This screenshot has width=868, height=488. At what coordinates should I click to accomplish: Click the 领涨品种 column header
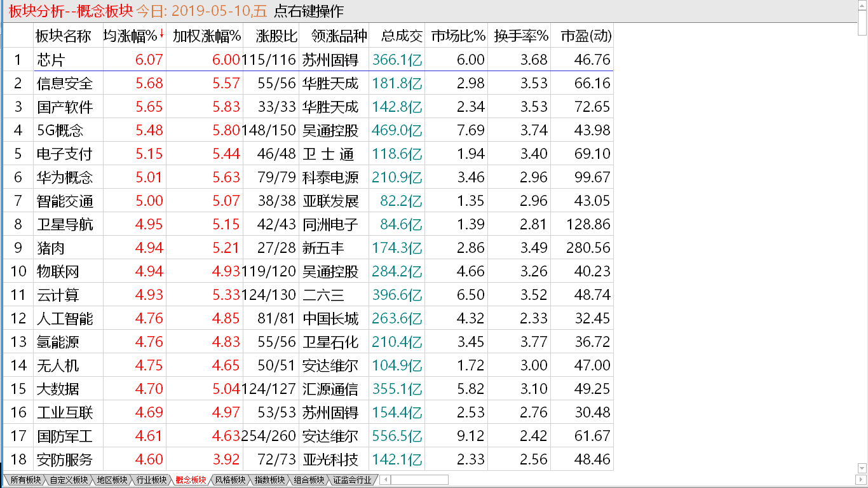pyautogui.click(x=339, y=36)
